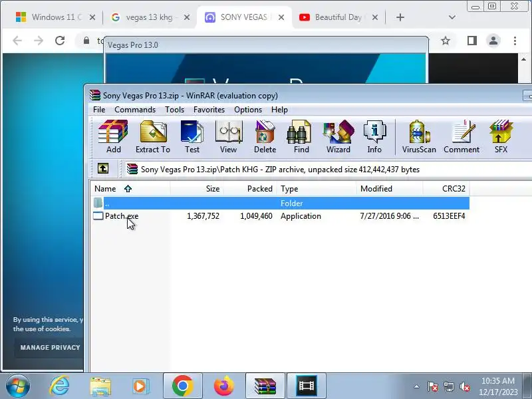
Task: Open the Favorites menu
Action: coord(209,110)
